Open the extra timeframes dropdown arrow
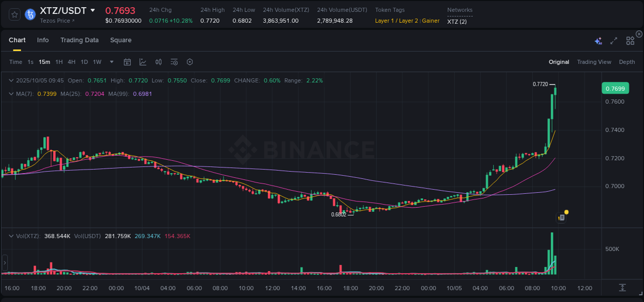644x302 pixels. point(111,62)
